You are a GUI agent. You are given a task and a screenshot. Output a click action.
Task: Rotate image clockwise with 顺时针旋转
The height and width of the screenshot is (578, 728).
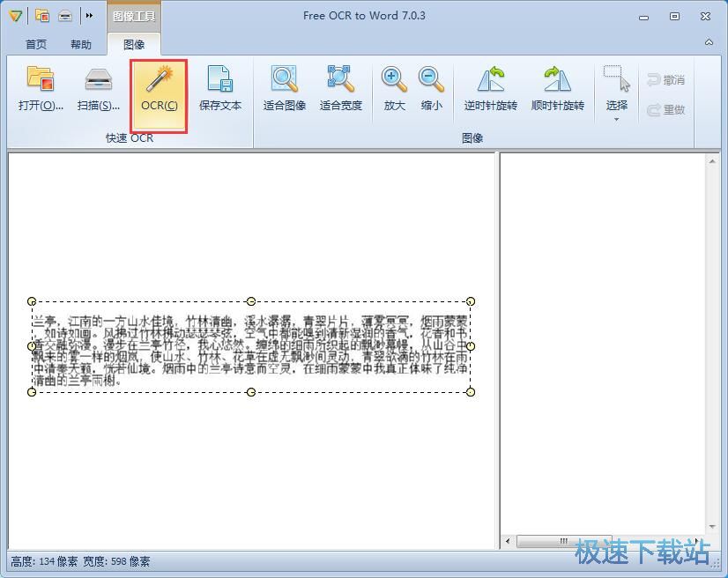[x=557, y=89]
